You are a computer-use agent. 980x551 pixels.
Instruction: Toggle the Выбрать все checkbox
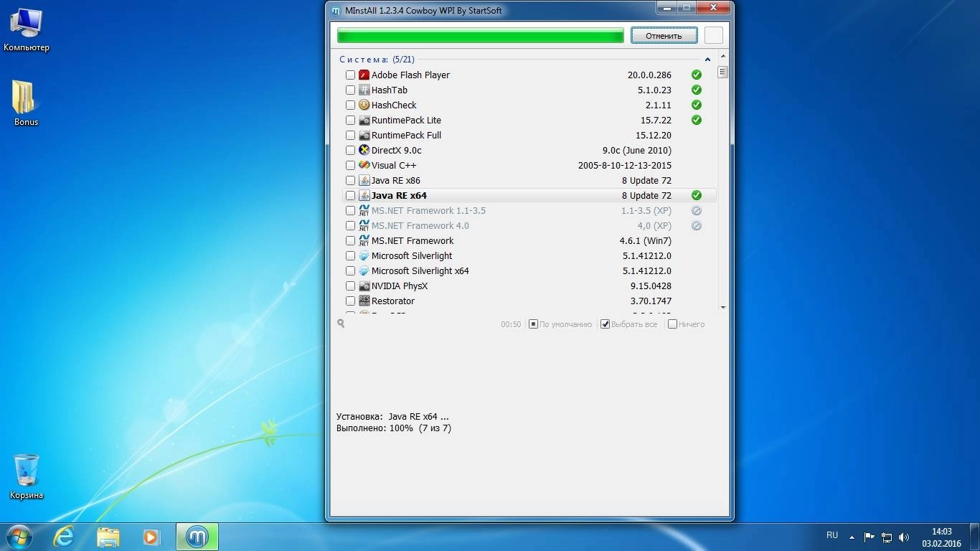tap(605, 324)
